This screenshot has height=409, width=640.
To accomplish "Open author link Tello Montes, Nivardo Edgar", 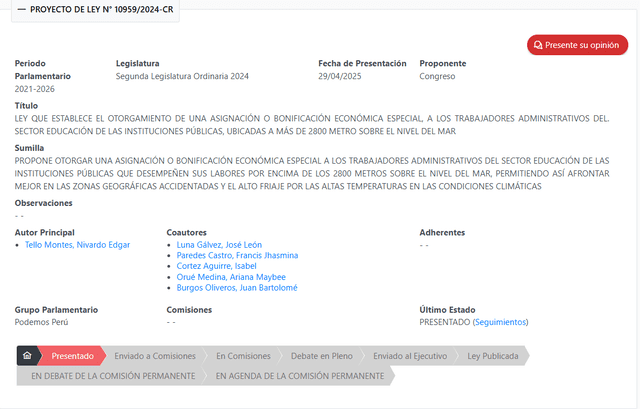I will click(77, 244).
